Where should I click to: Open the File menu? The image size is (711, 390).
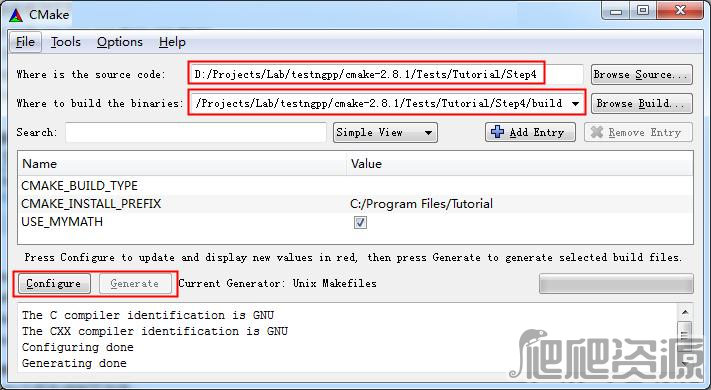point(25,42)
